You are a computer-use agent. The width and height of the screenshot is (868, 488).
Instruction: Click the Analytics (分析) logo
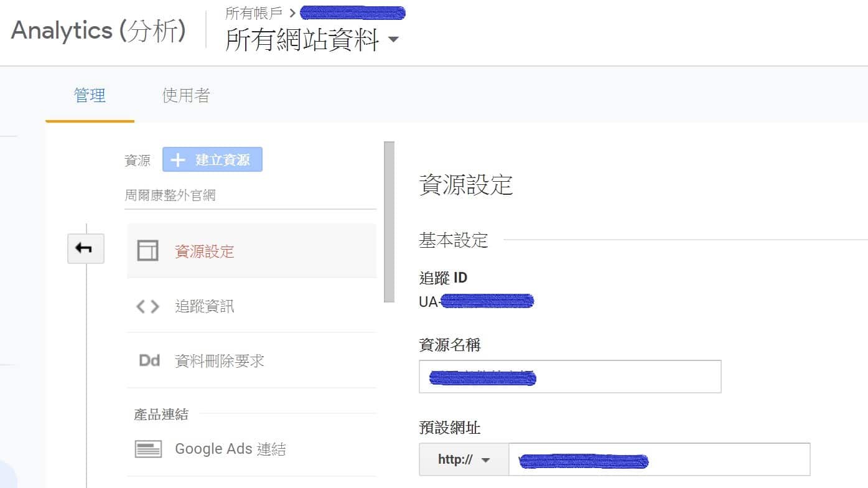click(98, 31)
